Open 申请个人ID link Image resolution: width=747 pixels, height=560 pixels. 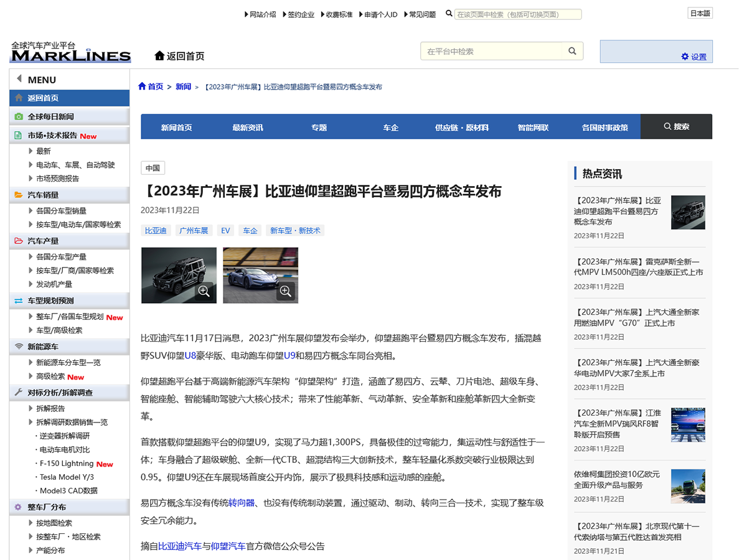pyautogui.click(x=378, y=14)
